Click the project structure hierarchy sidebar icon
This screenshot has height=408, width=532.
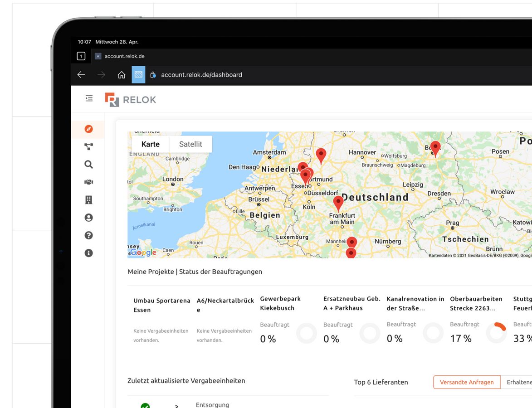(88, 147)
